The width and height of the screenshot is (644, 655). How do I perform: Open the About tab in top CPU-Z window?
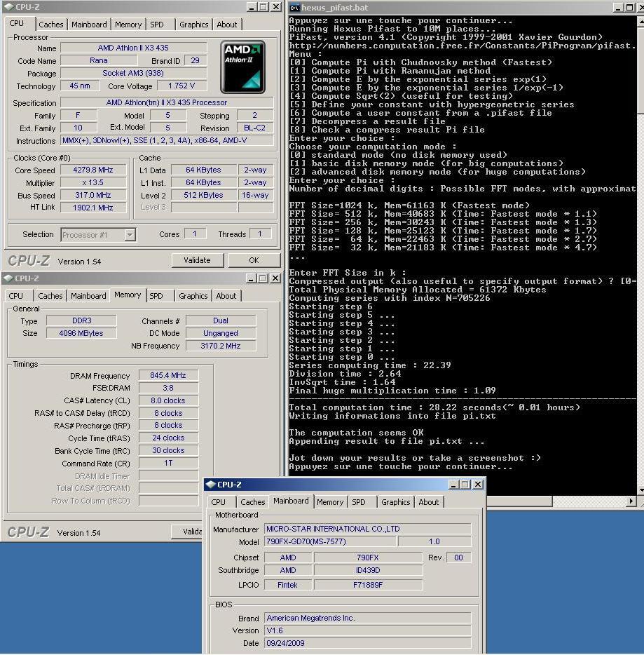[226, 25]
